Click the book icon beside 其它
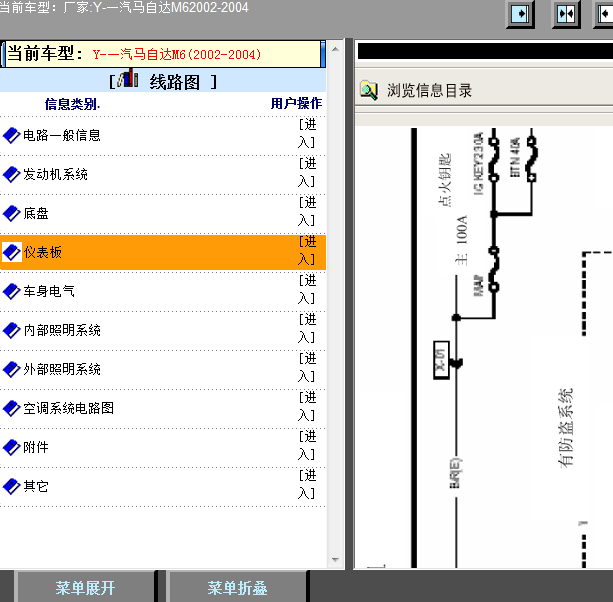 pos(11,486)
